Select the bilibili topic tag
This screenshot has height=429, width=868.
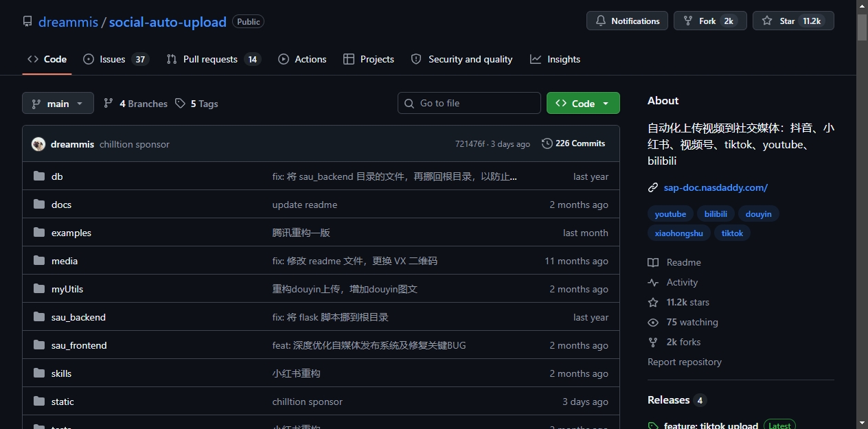point(716,214)
